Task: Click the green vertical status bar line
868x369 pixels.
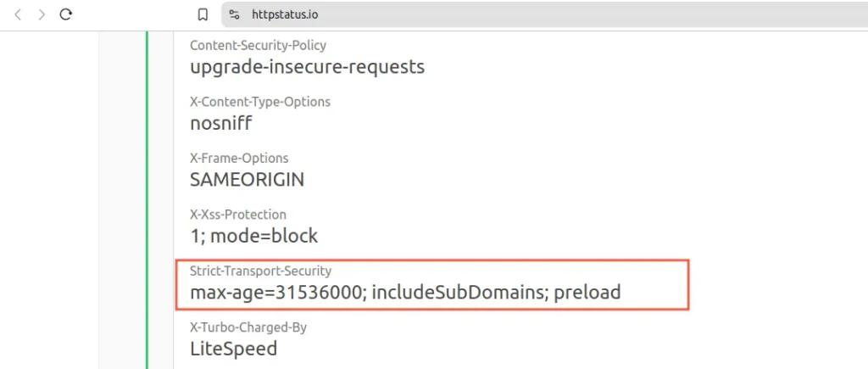Action: click(147, 200)
